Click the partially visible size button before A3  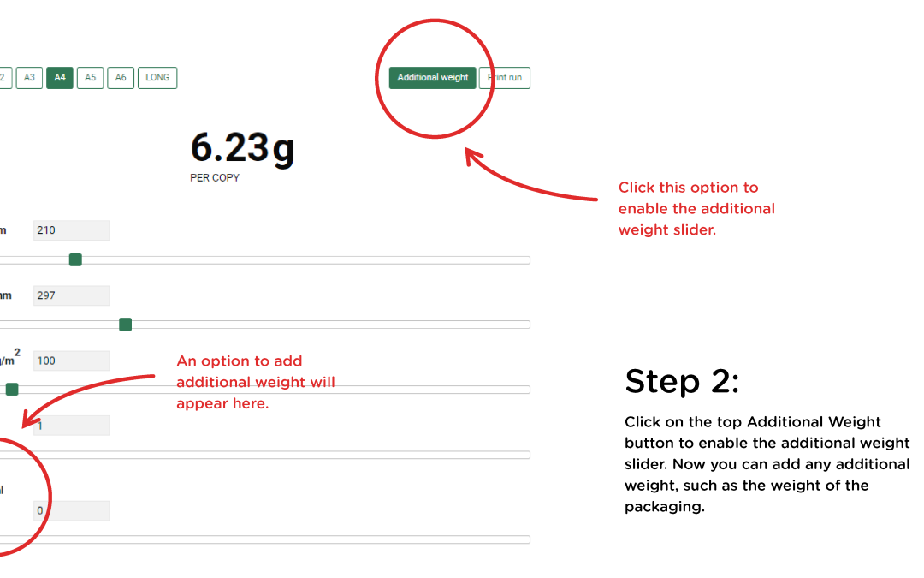pyautogui.click(x=5, y=78)
